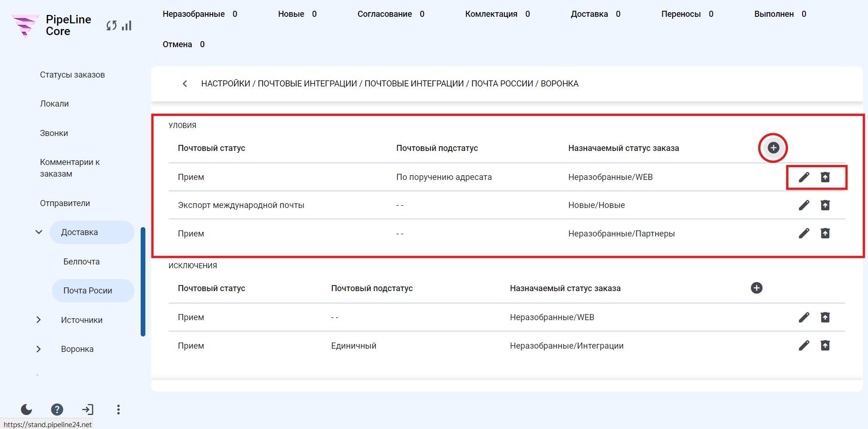
Task: Collapse the Доставка section chevron
Action: [x=39, y=232]
